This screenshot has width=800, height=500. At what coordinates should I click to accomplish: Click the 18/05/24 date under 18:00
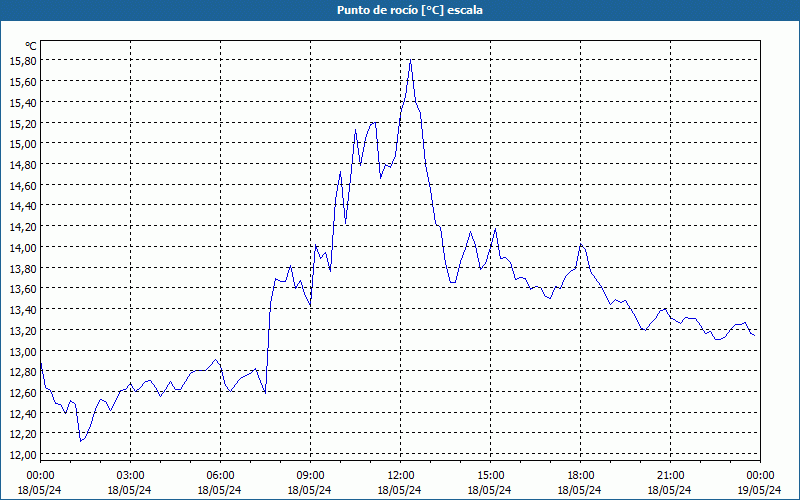click(x=580, y=490)
